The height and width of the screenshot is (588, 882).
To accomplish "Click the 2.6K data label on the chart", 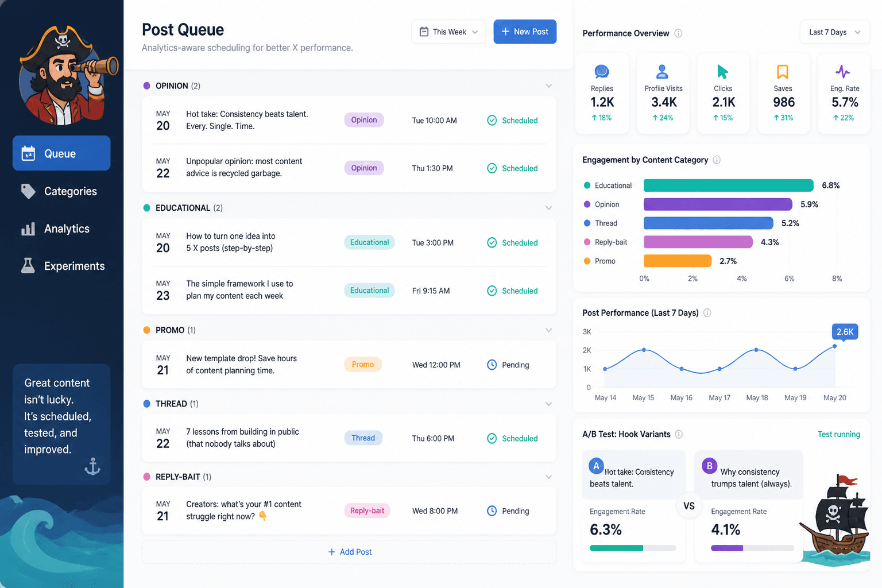I will (845, 332).
